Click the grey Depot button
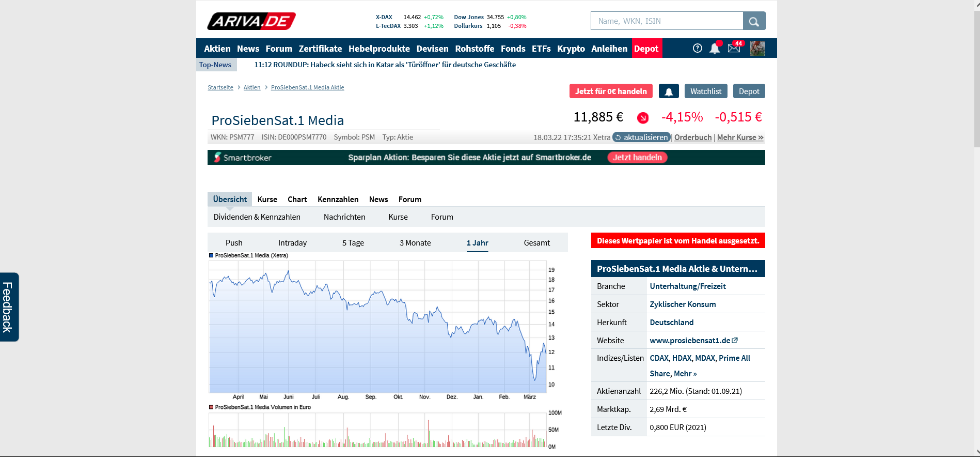Image resolution: width=980 pixels, height=459 pixels. [749, 91]
